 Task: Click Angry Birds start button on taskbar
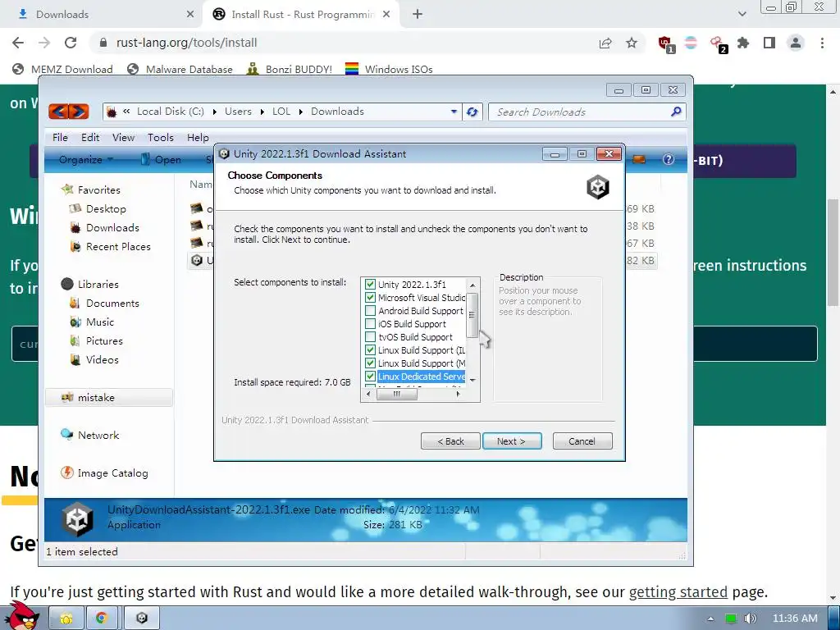pyautogui.click(x=22, y=616)
